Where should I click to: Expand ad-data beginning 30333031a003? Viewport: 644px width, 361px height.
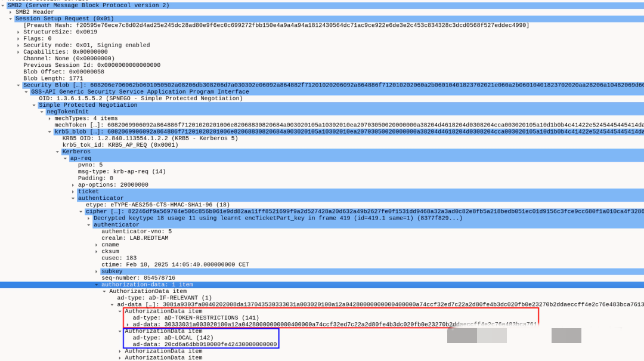tap(128, 325)
